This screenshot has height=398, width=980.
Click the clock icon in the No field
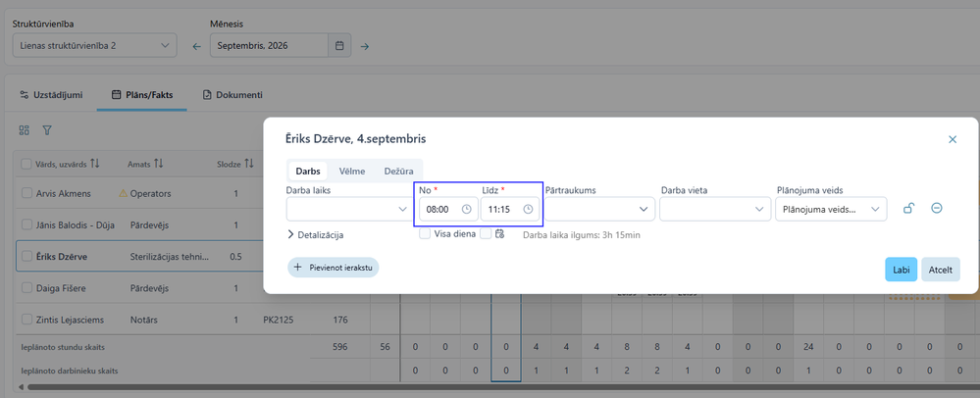coord(466,210)
